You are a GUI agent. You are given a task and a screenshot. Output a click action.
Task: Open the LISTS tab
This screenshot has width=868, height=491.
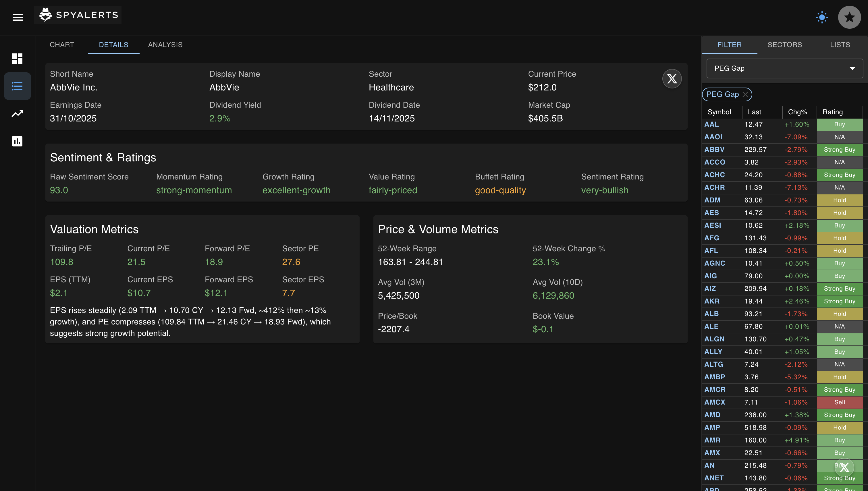click(x=840, y=45)
